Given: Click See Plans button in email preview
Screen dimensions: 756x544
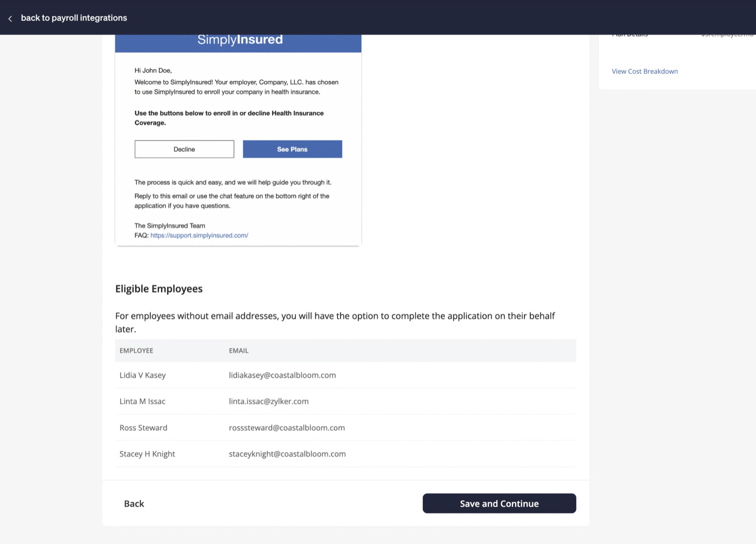Looking at the screenshot, I should (292, 149).
